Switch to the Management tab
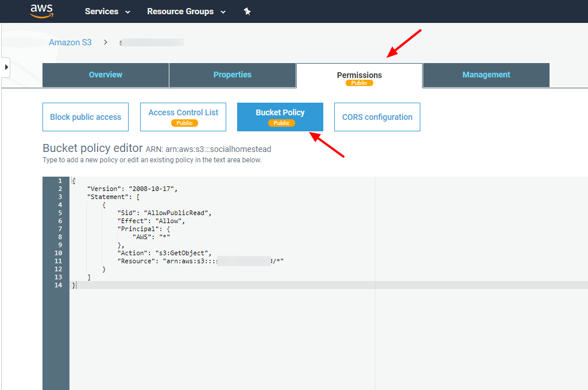This screenshot has width=588, height=390. point(486,75)
